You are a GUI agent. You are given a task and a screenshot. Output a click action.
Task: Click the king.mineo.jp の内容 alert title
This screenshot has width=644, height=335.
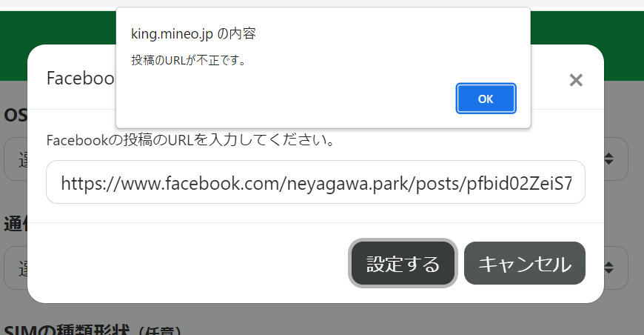tap(193, 33)
